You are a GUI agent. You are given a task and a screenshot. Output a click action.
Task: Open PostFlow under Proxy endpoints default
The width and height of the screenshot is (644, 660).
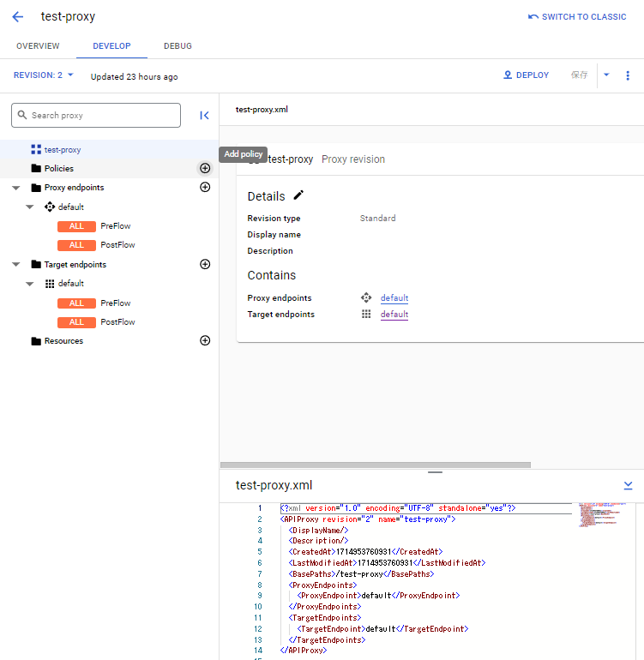coord(117,245)
